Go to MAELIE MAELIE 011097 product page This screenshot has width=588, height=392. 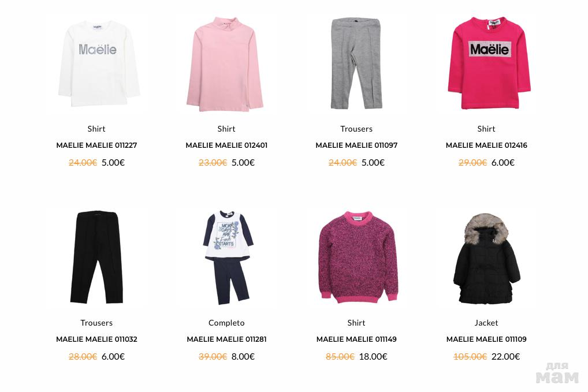[x=356, y=145]
